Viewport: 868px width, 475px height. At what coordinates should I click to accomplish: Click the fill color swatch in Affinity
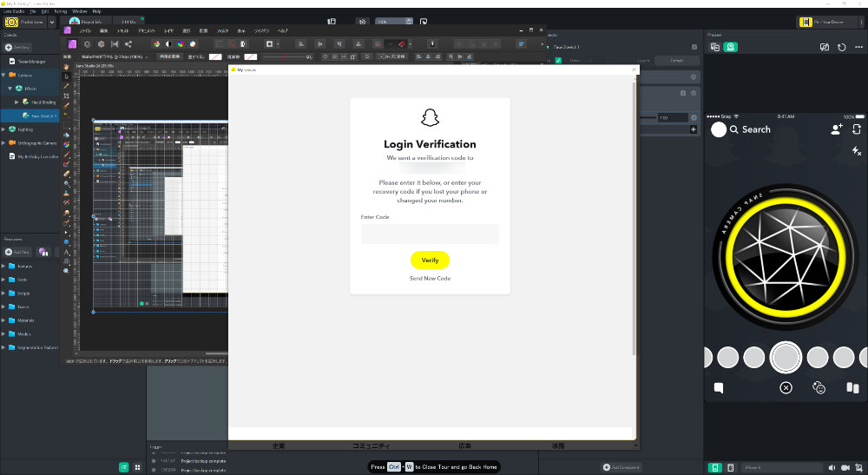coord(215,56)
